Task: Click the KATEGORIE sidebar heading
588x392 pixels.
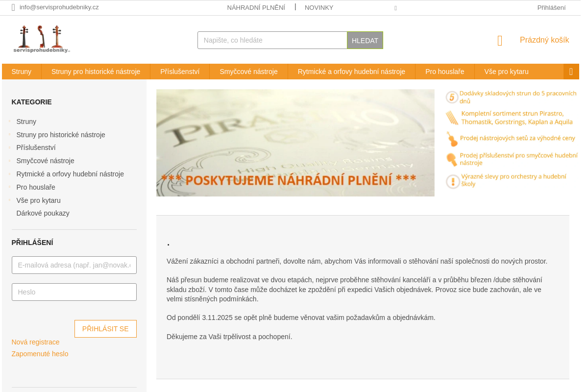Action: pyautogui.click(x=31, y=102)
